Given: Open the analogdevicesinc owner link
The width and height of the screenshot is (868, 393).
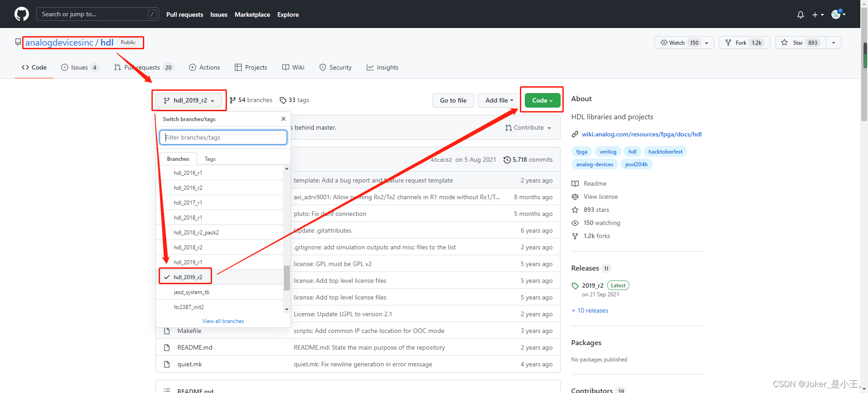Looking at the screenshot, I should pyautogui.click(x=59, y=42).
